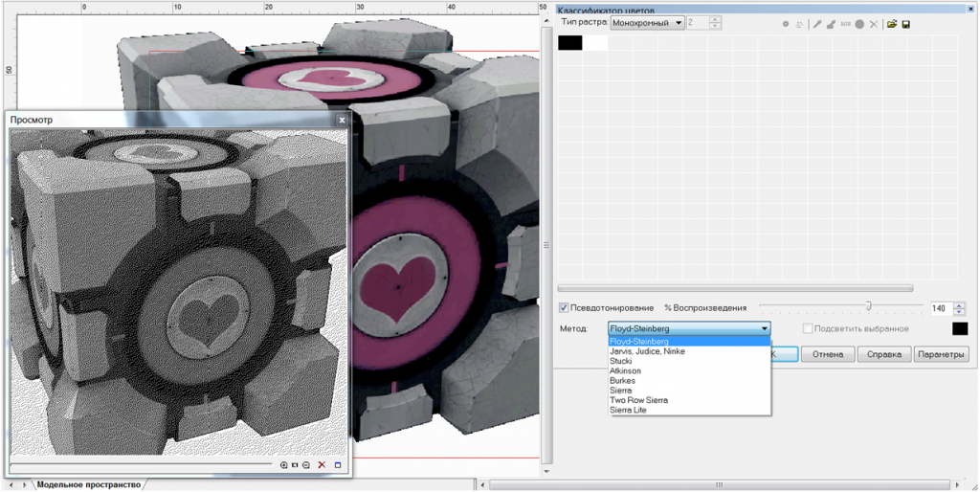Image resolution: width=980 pixels, height=492 pixels.
Task: Choose Atkinson dithering method
Action: pyautogui.click(x=689, y=370)
